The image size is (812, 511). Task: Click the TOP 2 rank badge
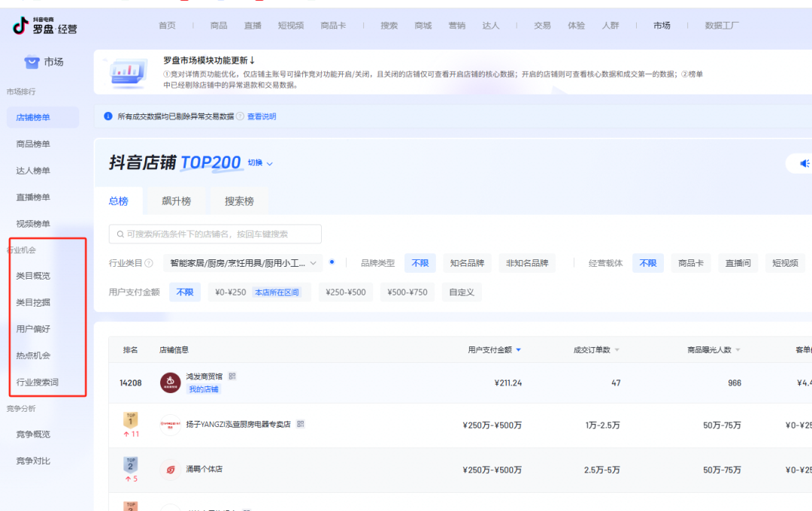coord(131,464)
